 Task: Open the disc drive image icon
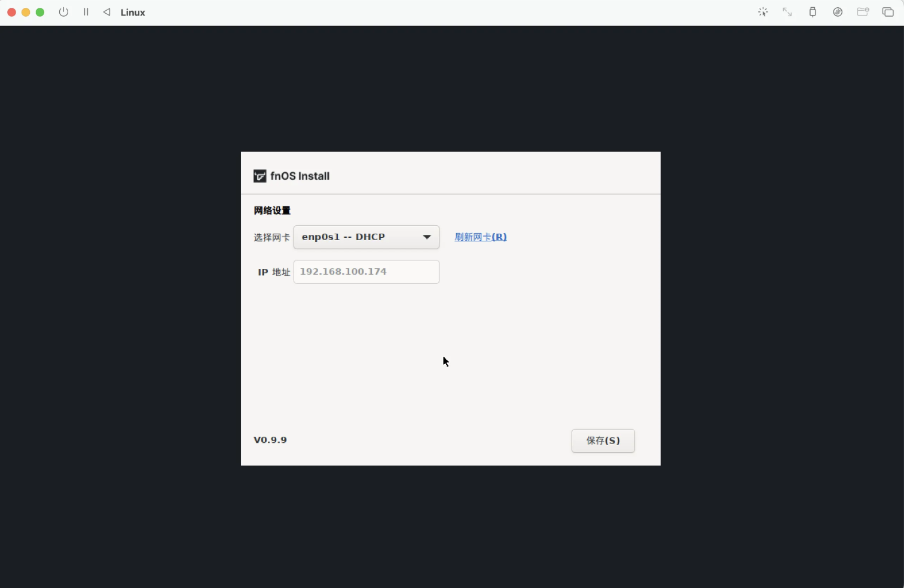(838, 12)
